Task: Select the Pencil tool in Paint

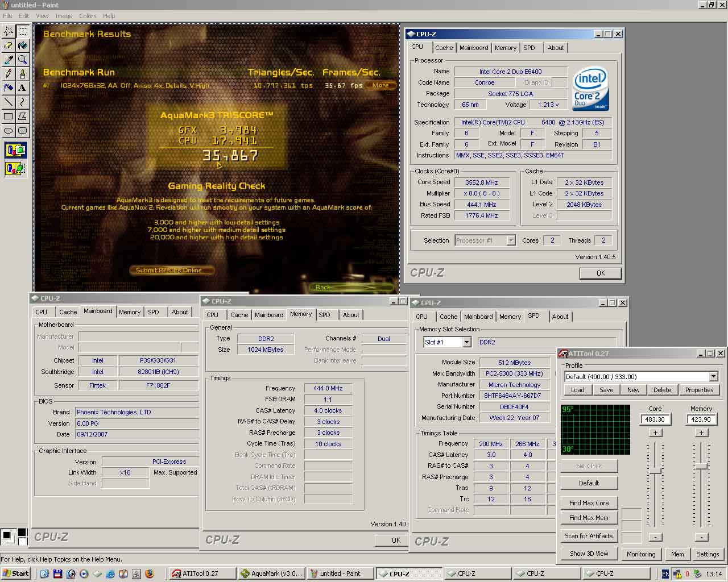Action: point(9,74)
